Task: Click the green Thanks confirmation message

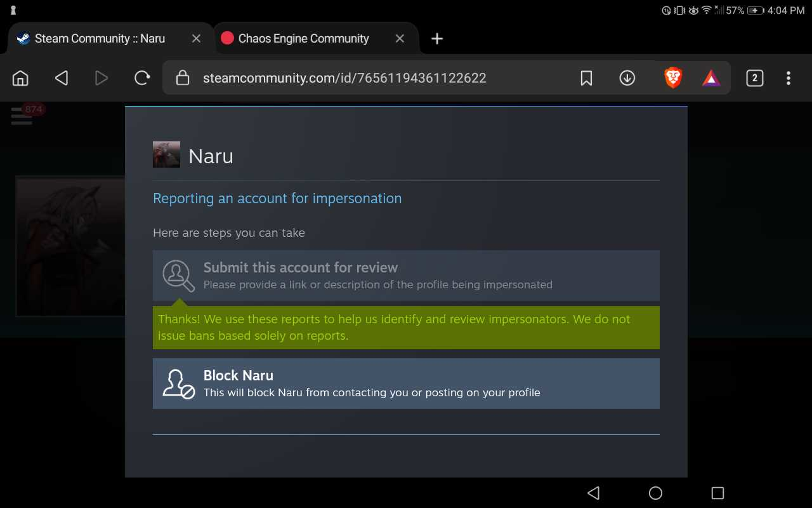Action: point(406,328)
